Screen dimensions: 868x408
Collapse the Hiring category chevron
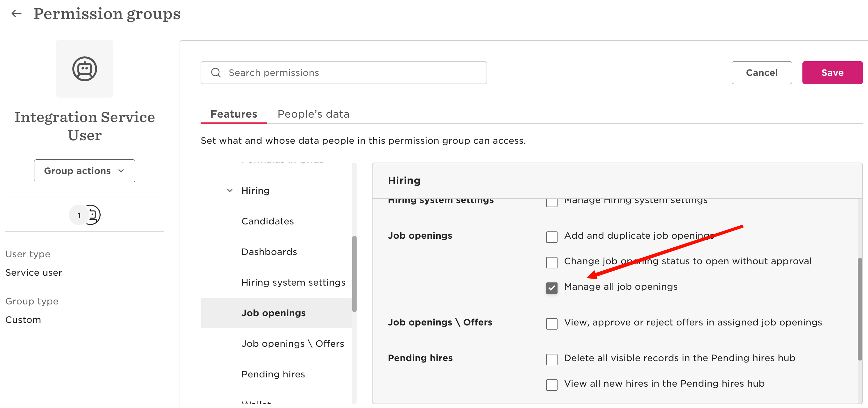tap(230, 191)
